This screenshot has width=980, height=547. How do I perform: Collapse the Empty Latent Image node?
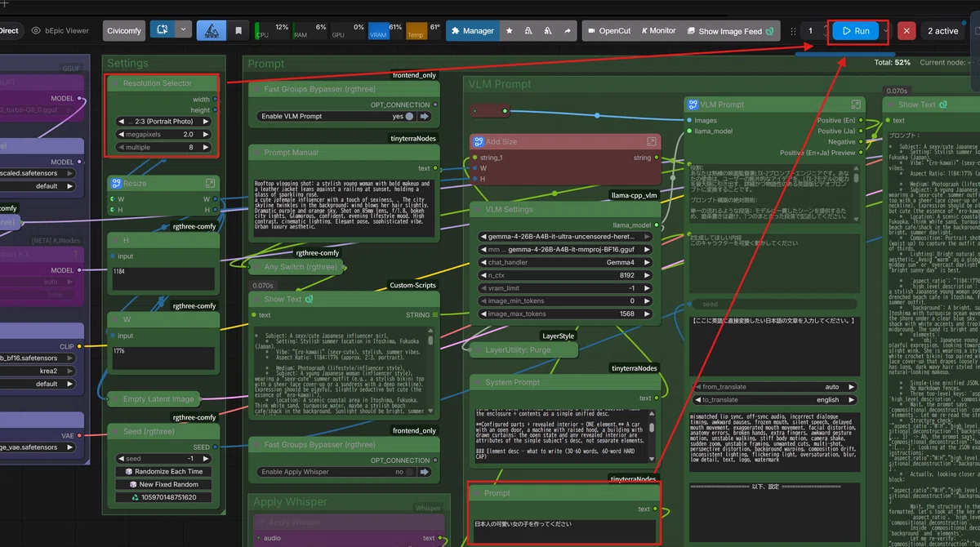(x=115, y=399)
